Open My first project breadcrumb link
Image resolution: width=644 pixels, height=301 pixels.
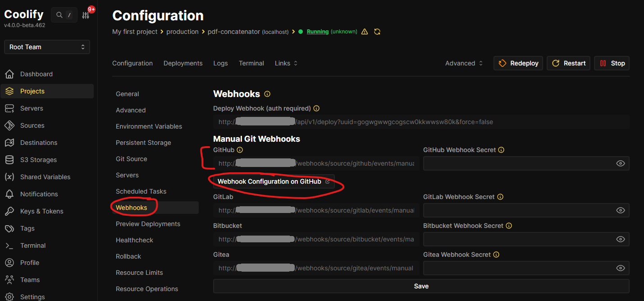tap(135, 32)
